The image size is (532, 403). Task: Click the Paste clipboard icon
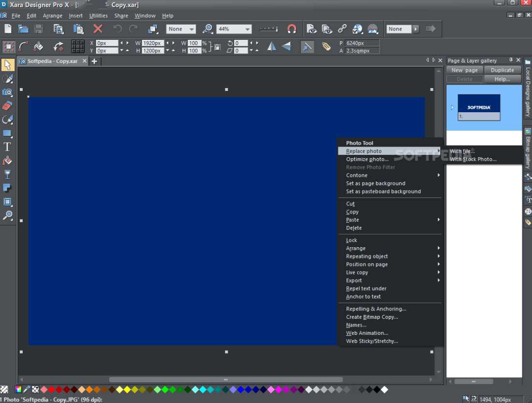pyautogui.click(x=78, y=29)
